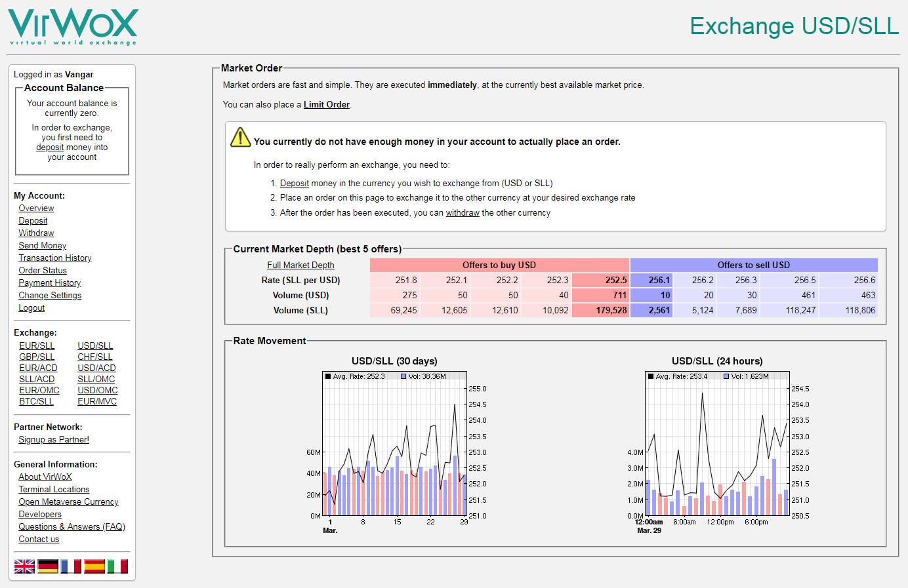908x588 pixels.
Task: Select the EUR/OMC exchange
Action: (x=39, y=391)
